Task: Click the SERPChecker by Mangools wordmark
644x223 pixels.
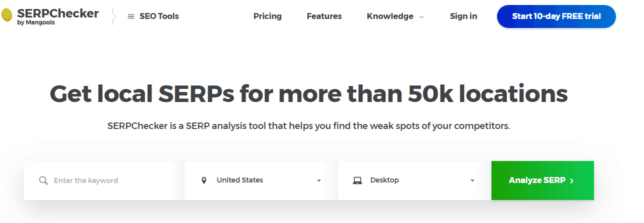Action: 58,16
